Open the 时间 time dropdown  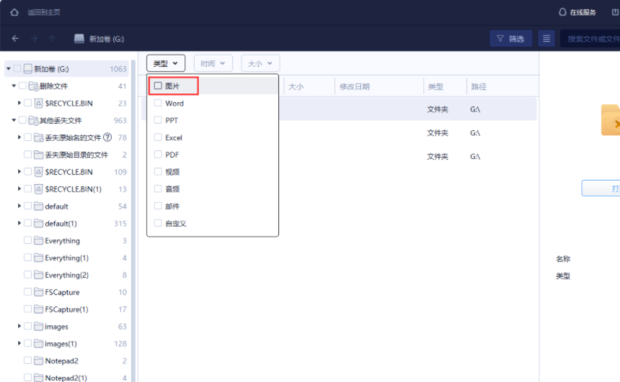[x=213, y=63]
